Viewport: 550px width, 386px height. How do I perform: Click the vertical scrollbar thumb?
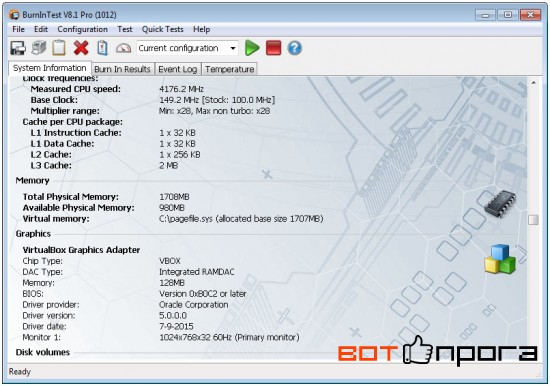click(x=533, y=220)
